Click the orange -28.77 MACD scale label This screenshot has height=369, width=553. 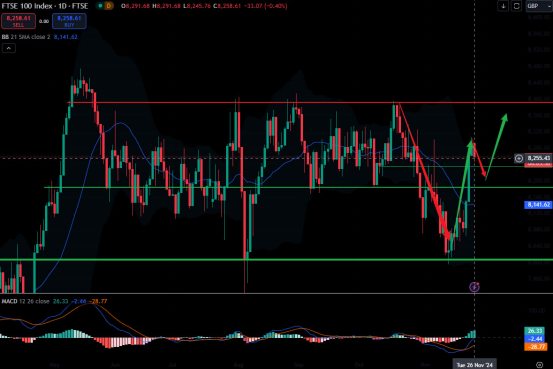(x=535, y=347)
